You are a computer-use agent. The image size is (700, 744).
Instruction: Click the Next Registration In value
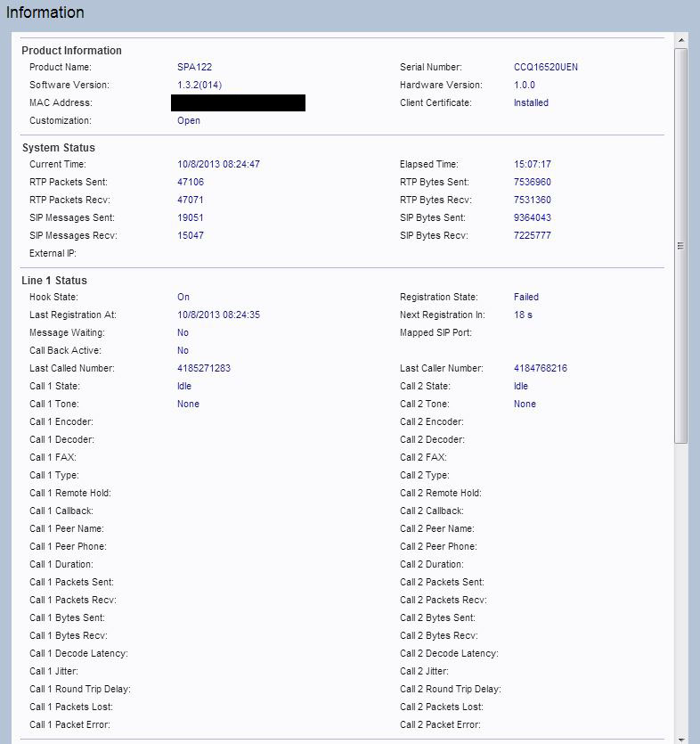523,315
